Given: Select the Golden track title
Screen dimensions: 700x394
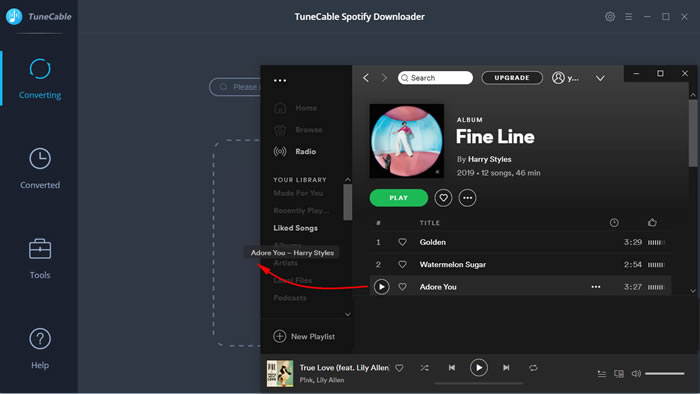Looking at the screenshot, I should 433,242.
